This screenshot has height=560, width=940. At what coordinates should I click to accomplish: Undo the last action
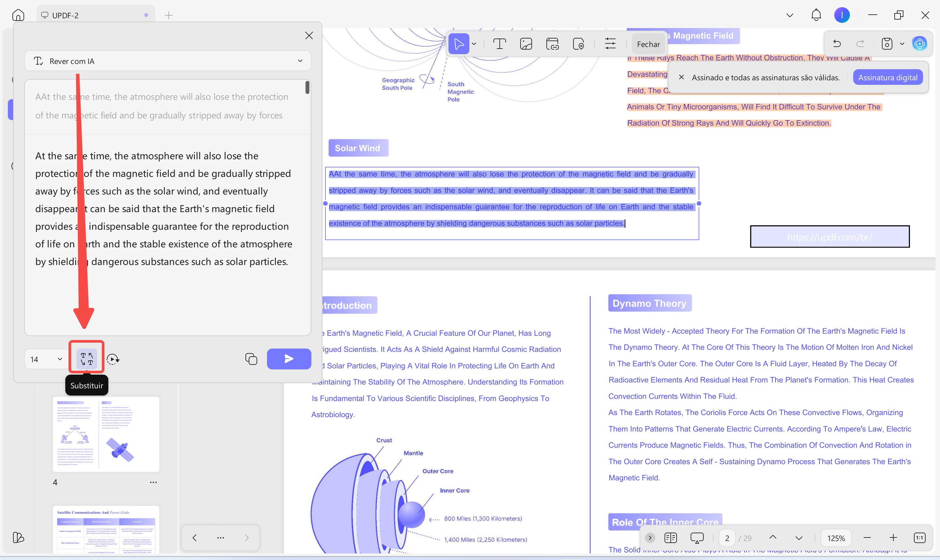(837, 44)
